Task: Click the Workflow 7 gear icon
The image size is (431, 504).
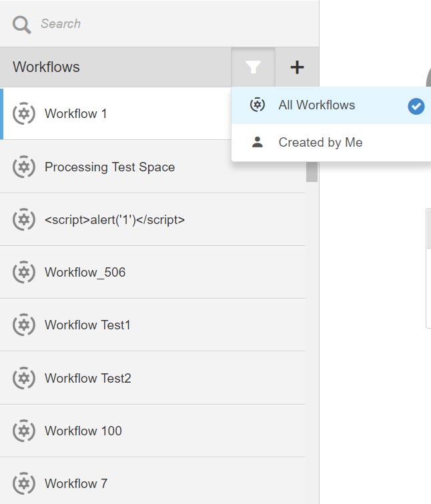Action: (x=24, y=483)
